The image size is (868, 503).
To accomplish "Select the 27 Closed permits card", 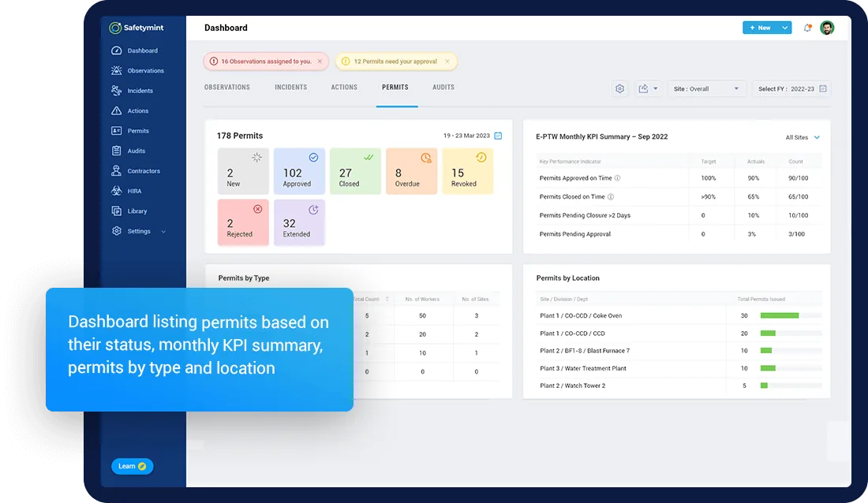I will 355,171.
